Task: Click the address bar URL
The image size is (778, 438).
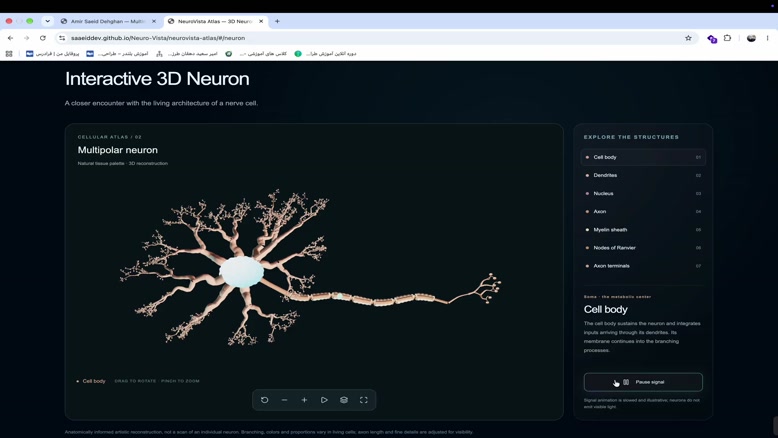Action: click(x=158, y=38)
